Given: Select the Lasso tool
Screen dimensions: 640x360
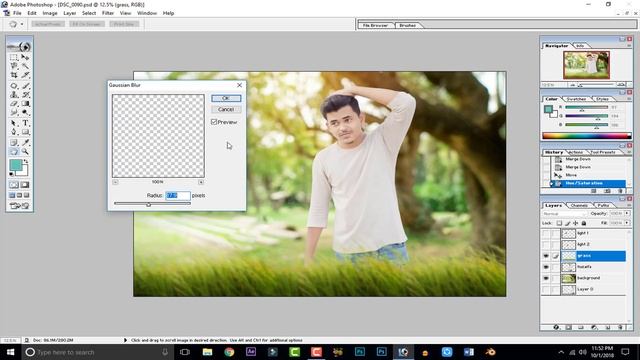Looking at the screenshot, I should (14, 66).
